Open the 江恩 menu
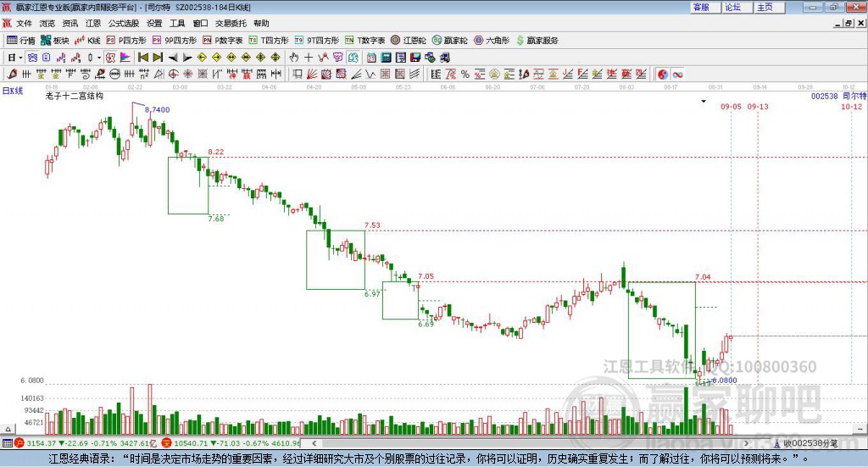The image size is (868, 467). point(93,23)
